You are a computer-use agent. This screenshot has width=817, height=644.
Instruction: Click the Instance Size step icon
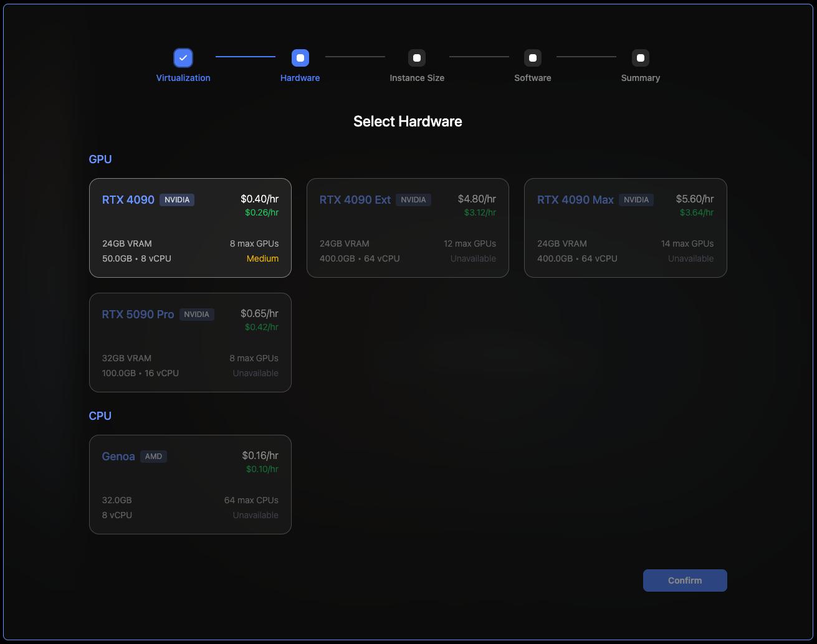point(417,58)
